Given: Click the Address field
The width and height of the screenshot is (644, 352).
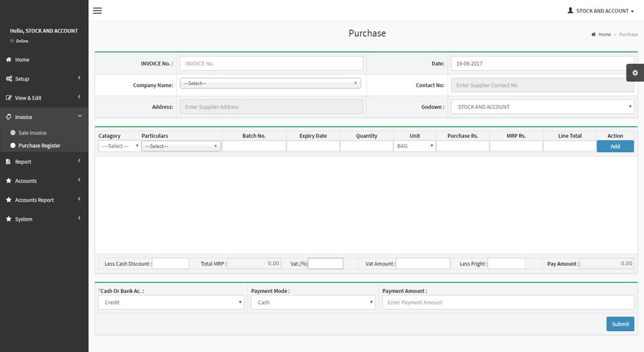Looking at the screenshot, I should pyautogui.click(x=271, y=107).
